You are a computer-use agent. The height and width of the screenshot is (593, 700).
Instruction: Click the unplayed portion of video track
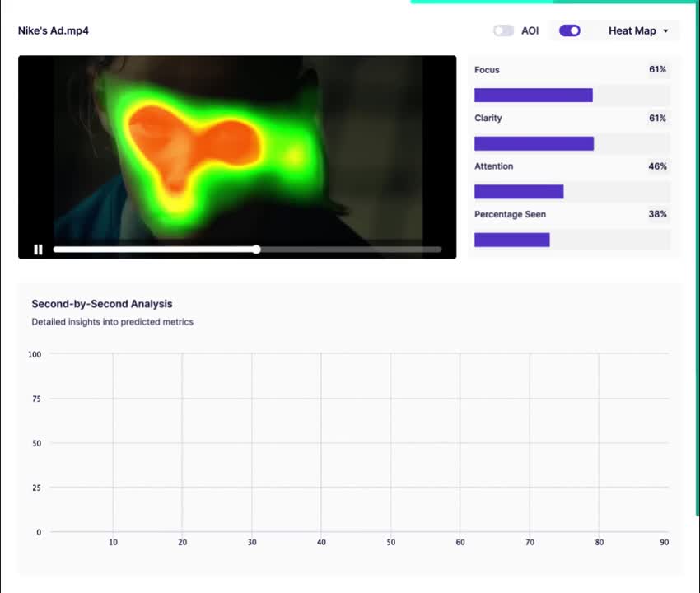coord(352,250)
